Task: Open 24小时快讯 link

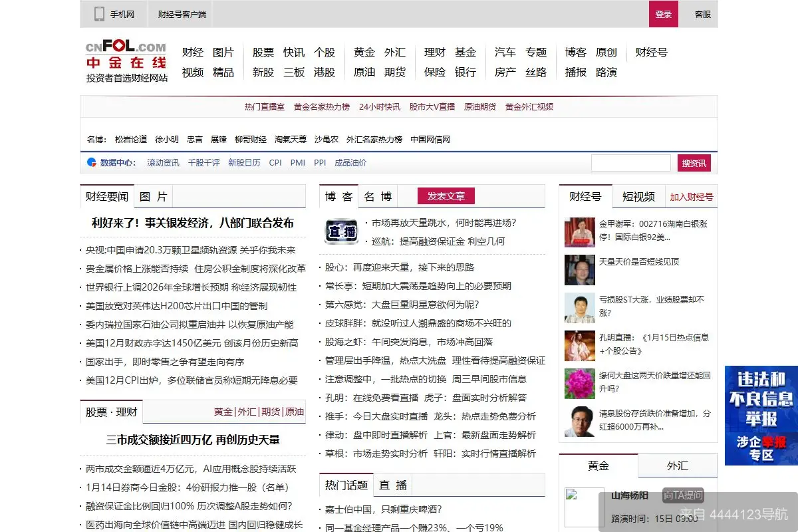Action: click(x=380, y=106)
